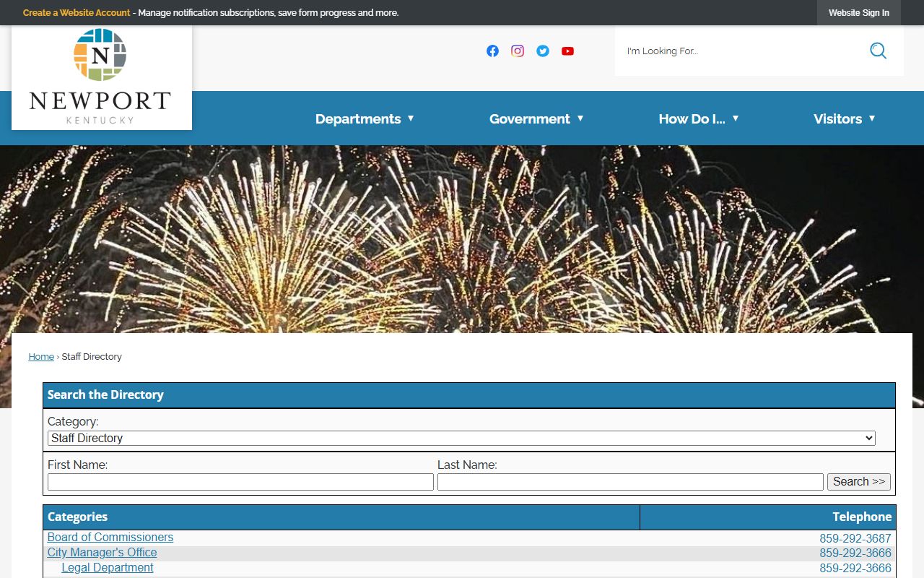This screenshot has width=924, height=578.
Task: Expand the Visitors dropdown arrow
Action: click(872, 118)
